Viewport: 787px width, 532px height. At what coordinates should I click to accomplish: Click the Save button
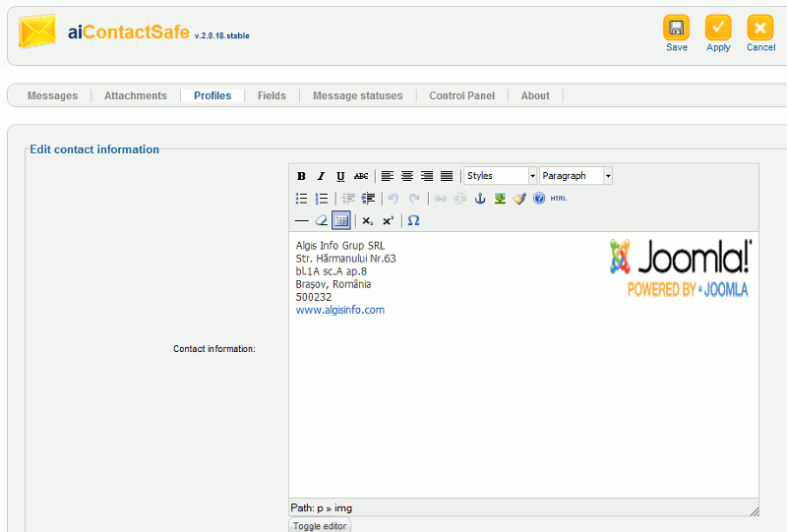pos(677,33)
